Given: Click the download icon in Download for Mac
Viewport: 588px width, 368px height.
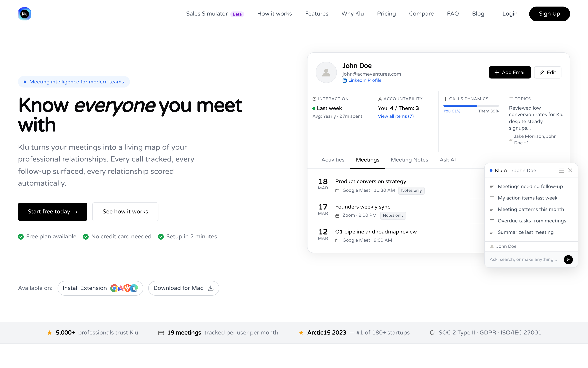Looking at the screenshot, I should click(x=211, y=288).
